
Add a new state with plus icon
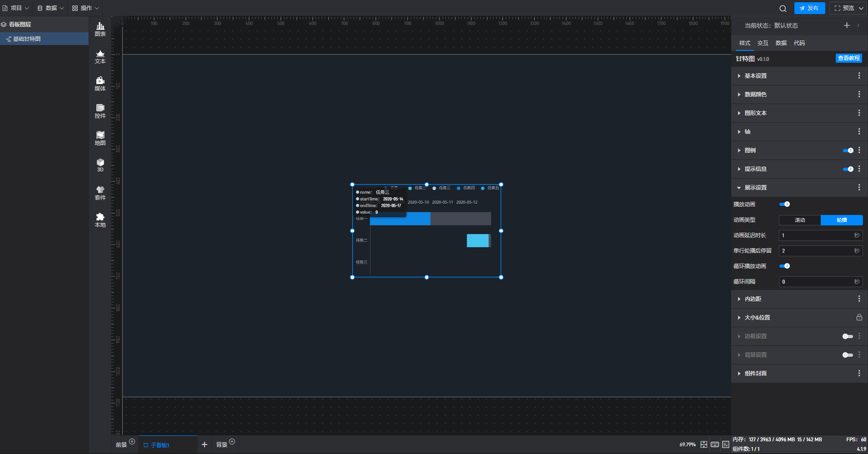(847, 25)
